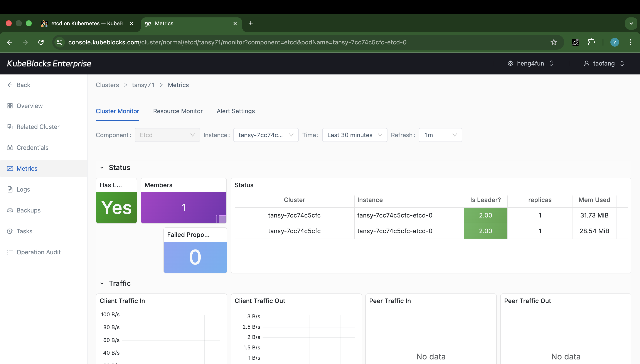Open the Component Etcd dropdown

167,135
